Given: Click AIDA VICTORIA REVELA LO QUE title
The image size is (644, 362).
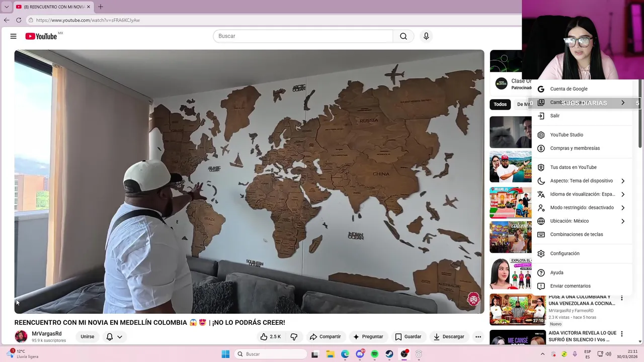Looking at the screenshot, I should click(582, 336).
